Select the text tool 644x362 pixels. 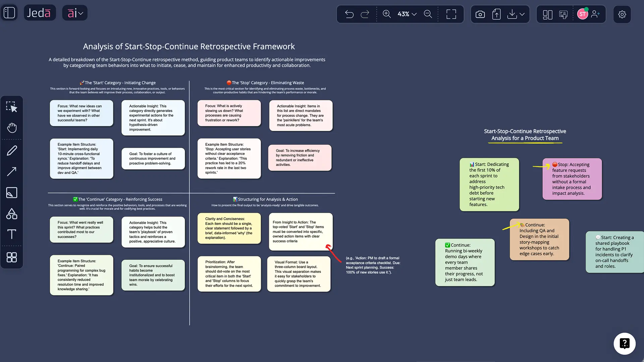(12, 234)
